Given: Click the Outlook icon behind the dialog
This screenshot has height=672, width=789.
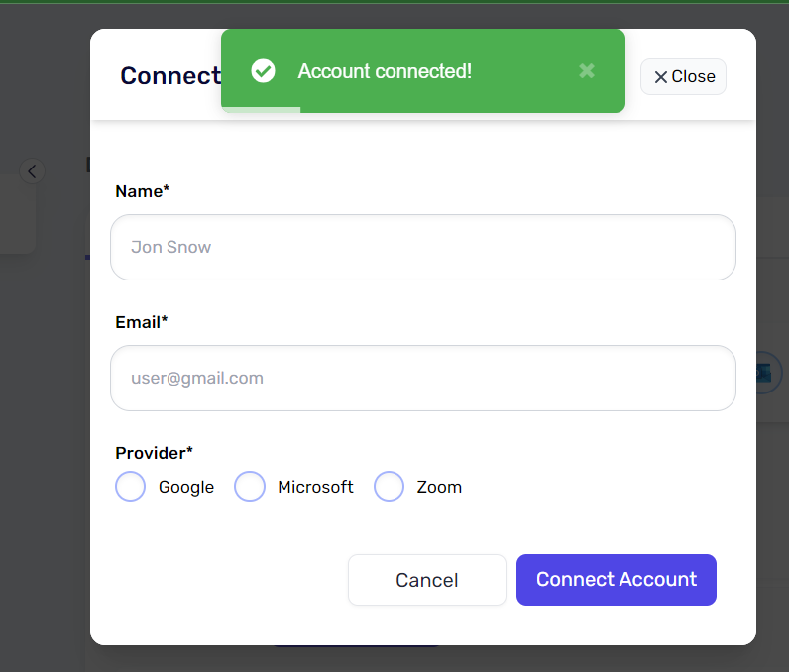Looking at the screenshot, I should tap(764, 374).
